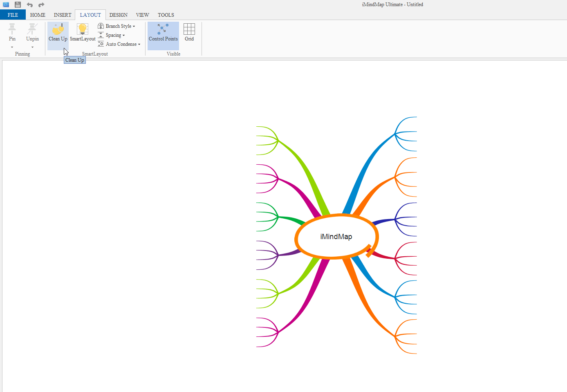
Task: Select the thin purple branch left of center
Action: (289, 253)
